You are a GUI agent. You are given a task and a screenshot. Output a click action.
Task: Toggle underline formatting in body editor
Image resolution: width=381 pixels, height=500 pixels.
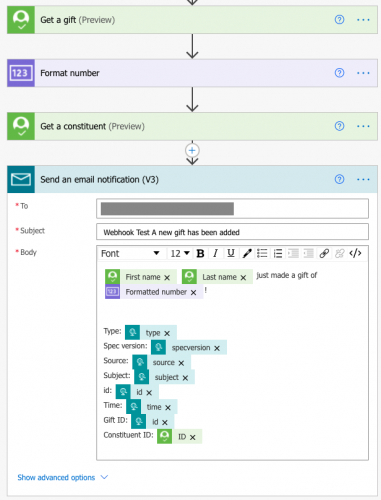[x=231, y=254]
